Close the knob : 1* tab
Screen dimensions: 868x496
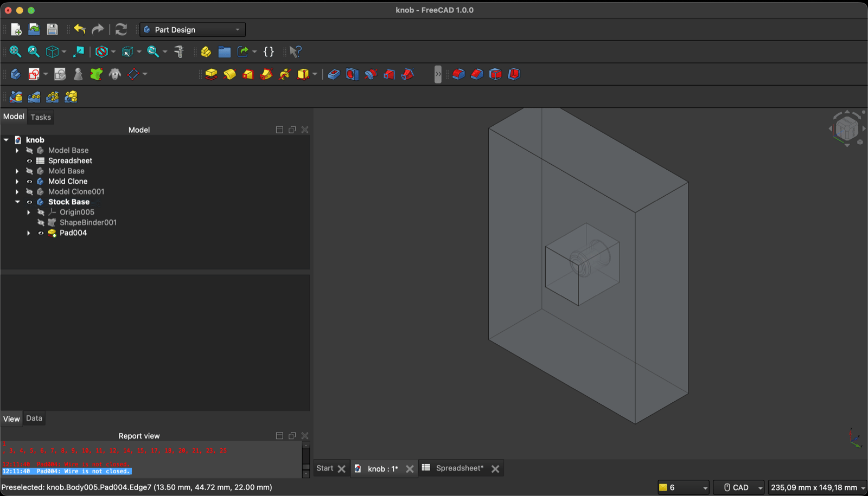(x=410, y=469)
